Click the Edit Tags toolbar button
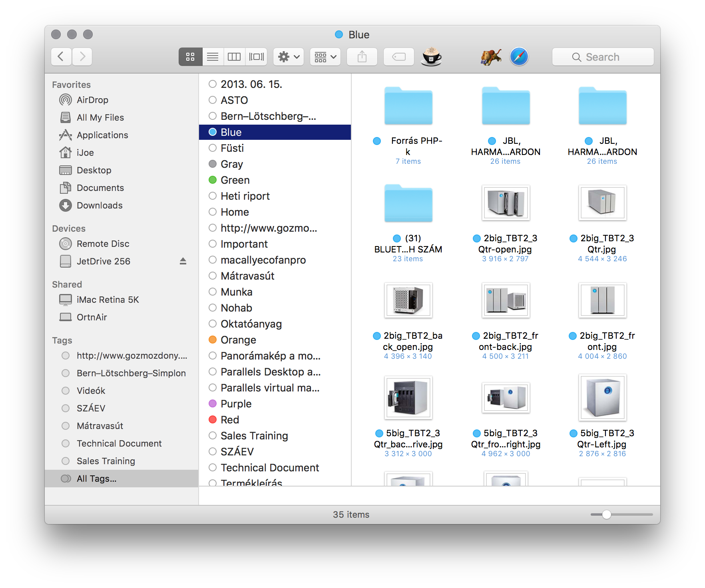 point(399,57)
